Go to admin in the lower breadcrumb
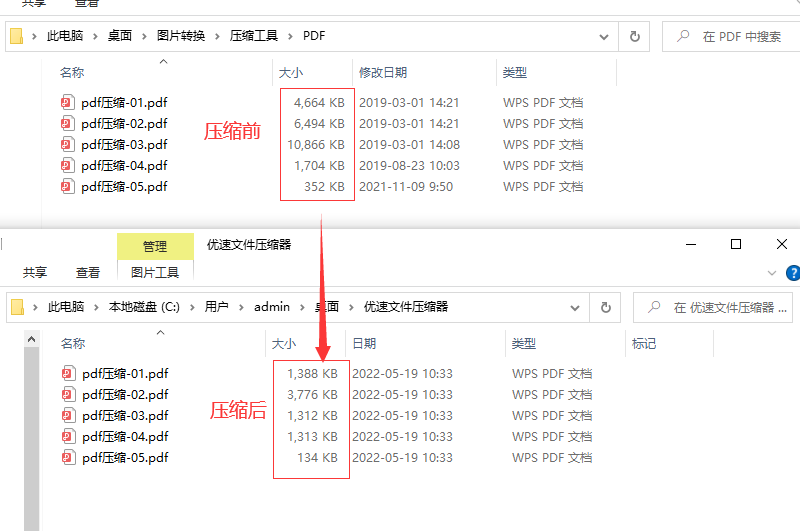Screen dimensions: 800x531 (x=272, y=307)
